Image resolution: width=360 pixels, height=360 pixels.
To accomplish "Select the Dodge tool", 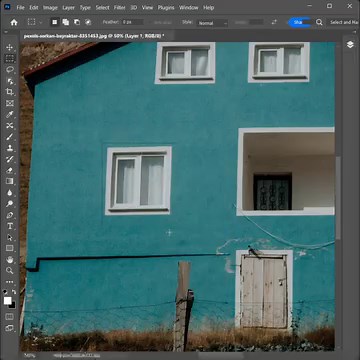I will pos(10,204).
